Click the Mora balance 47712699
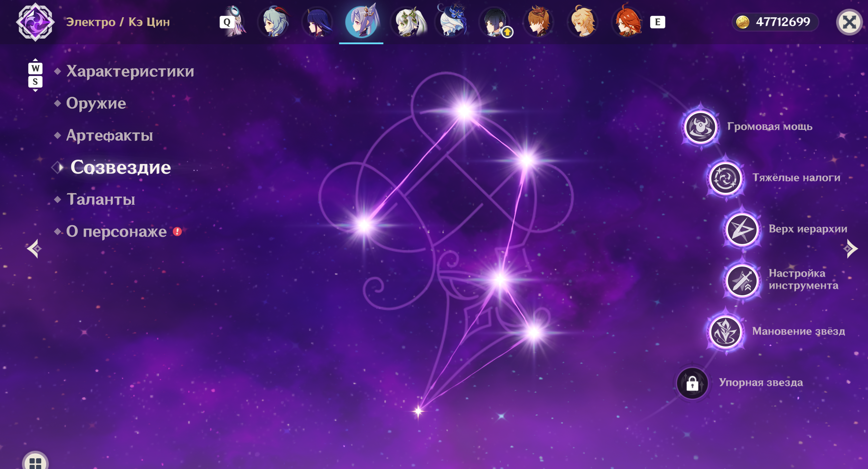 [783, 22]
